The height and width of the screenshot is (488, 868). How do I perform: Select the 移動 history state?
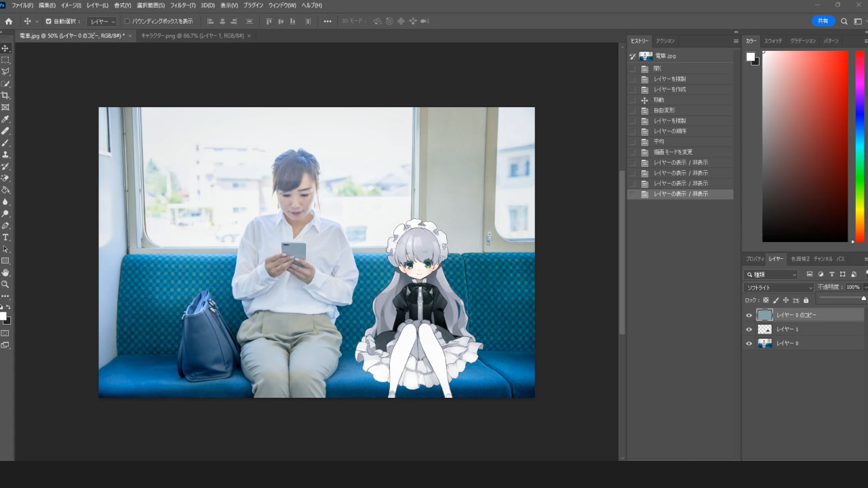[680, 100]
